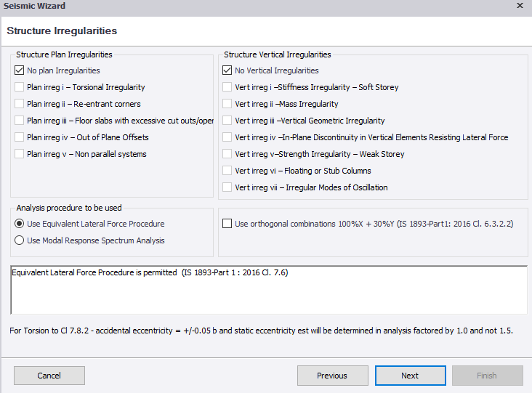The image size is (532, 393).
Task: Click the Torsion Cl 7.8.2 accidental eccentricity note
Action: point(261,331)
